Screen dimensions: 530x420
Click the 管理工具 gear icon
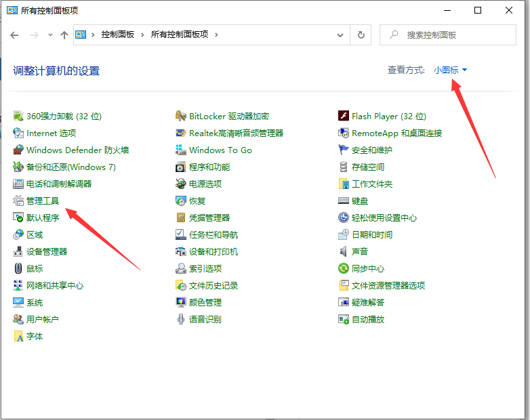18,201
